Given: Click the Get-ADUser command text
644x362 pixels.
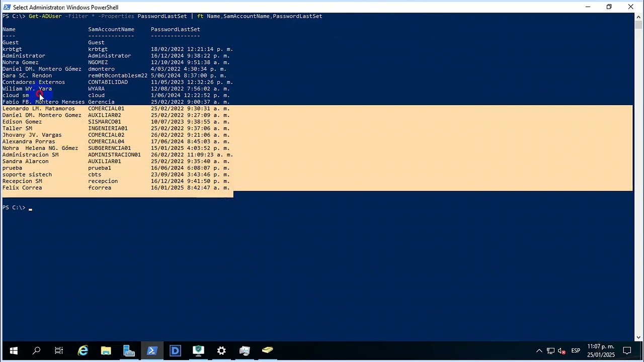Looking at the screenshot, I should click(x=45, y=16).
